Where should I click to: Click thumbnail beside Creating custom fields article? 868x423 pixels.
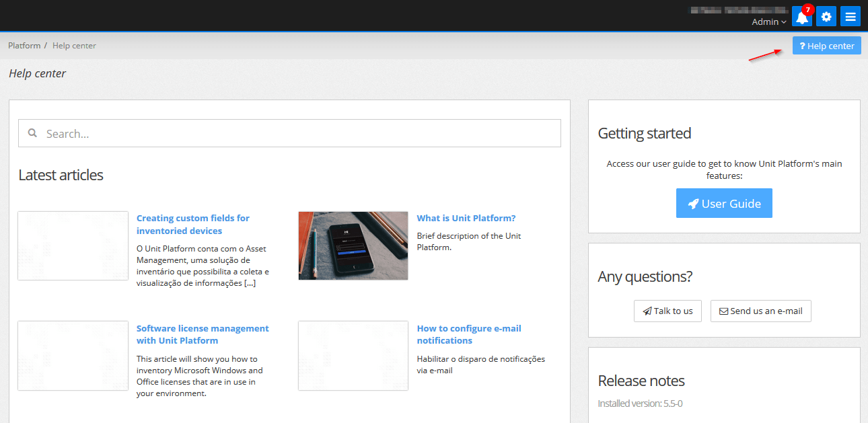point(73,245)
